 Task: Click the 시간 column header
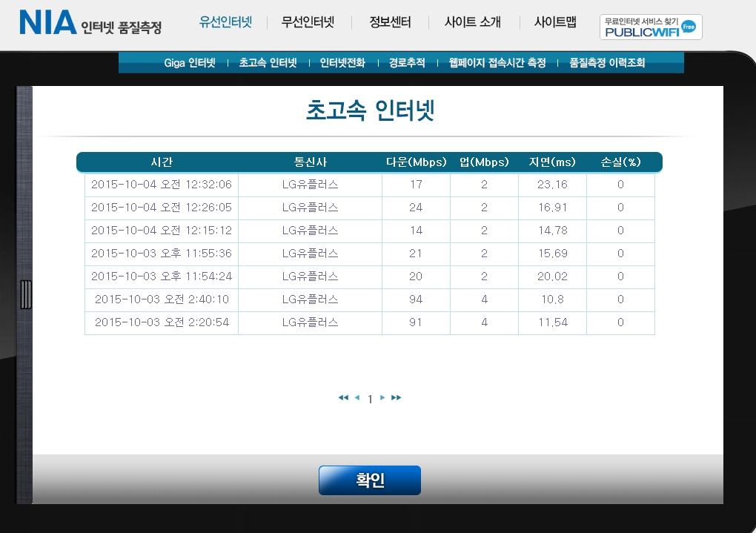pyautogui.click(x=162, y=162)
